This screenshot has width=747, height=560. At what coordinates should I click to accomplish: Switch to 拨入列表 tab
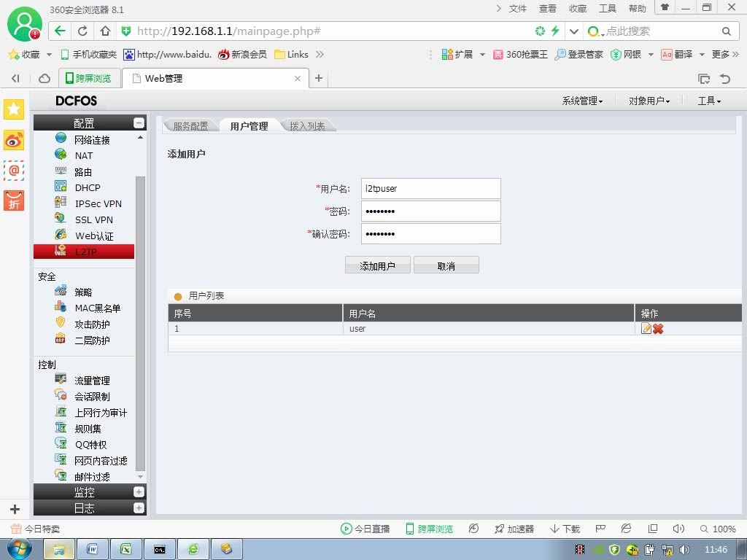click(307, 126)
